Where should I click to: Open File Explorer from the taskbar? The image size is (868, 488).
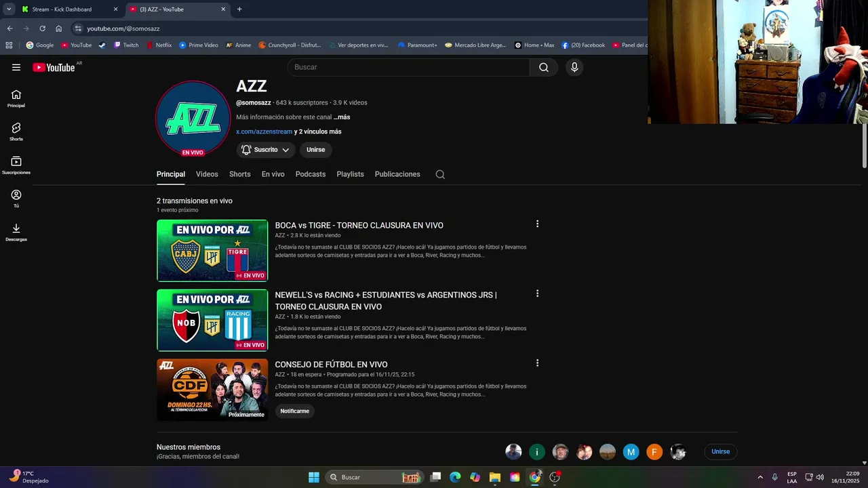(494, 477)
